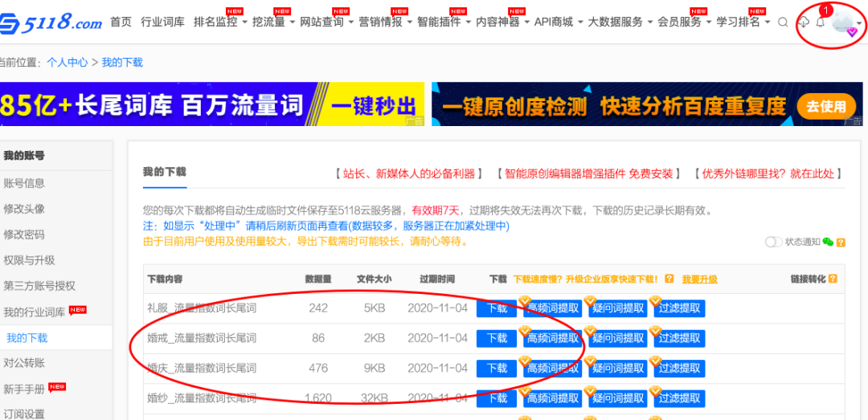The height and width of the screenshot is (420, 868).
Task: Select 修改密码 in left sidebar
Action: click(x=24, y=234)
